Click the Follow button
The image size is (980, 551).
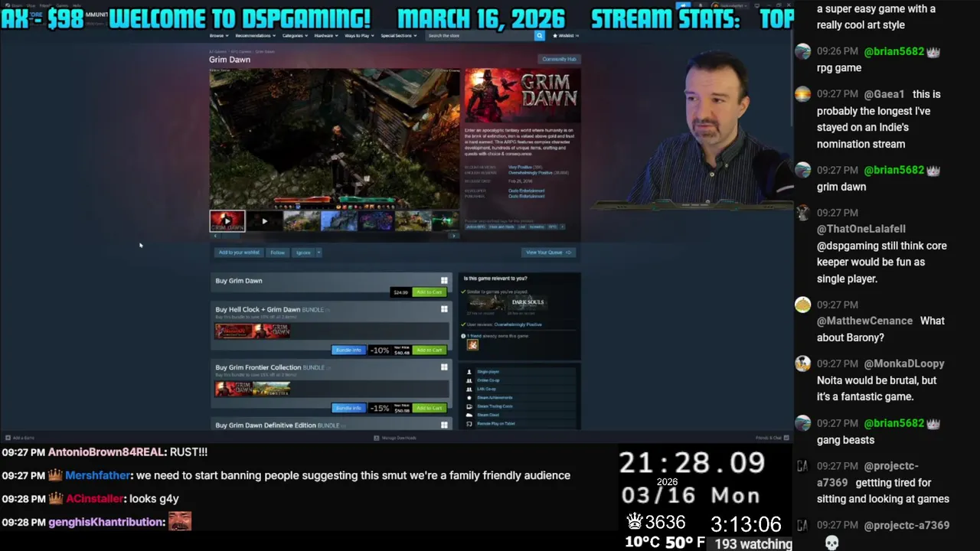point(277,253)
